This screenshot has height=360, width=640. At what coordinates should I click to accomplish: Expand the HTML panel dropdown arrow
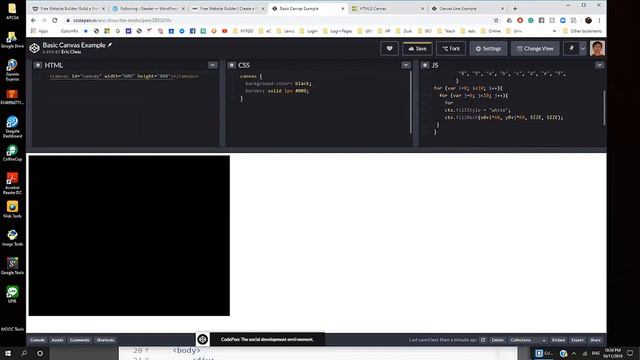coord(213,65)
